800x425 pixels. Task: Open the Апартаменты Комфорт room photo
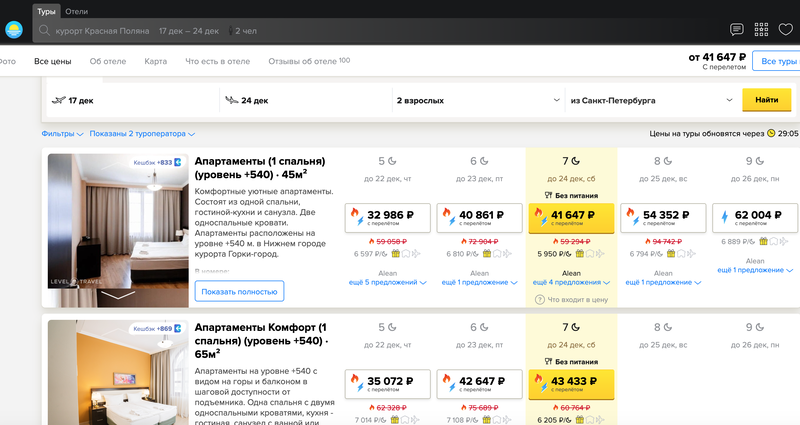tap(118, 372)
